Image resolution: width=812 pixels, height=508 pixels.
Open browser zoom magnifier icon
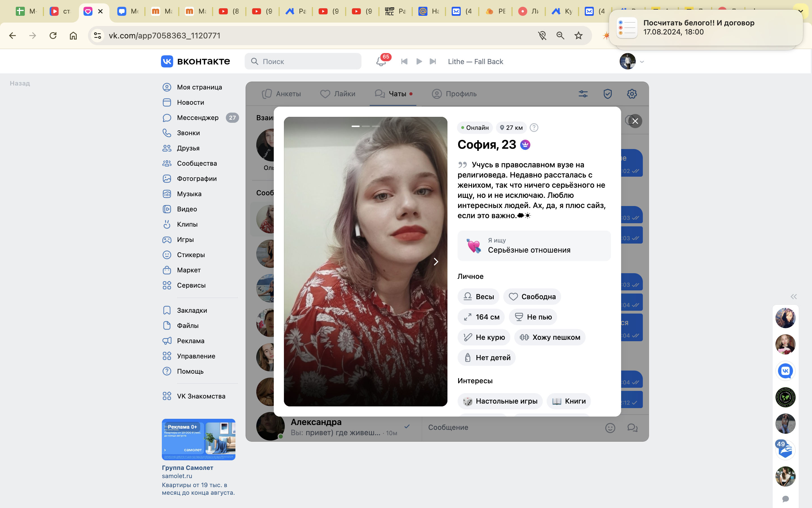pos(560,35)
